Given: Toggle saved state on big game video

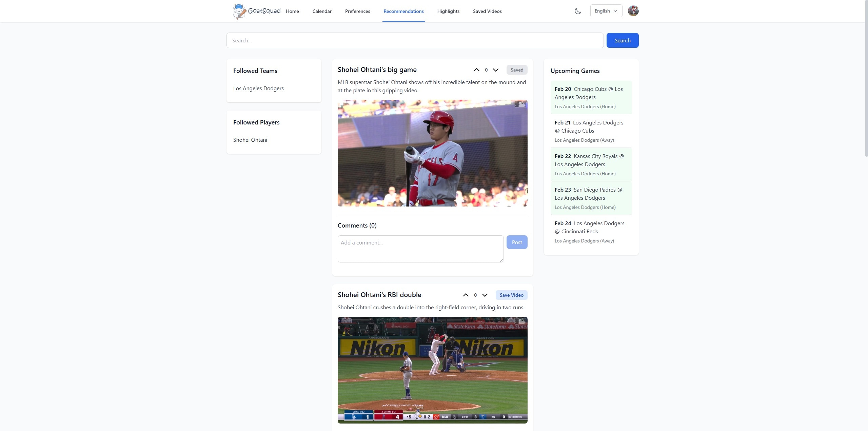Looking at the screenshot, I should [x=516, y=69].
